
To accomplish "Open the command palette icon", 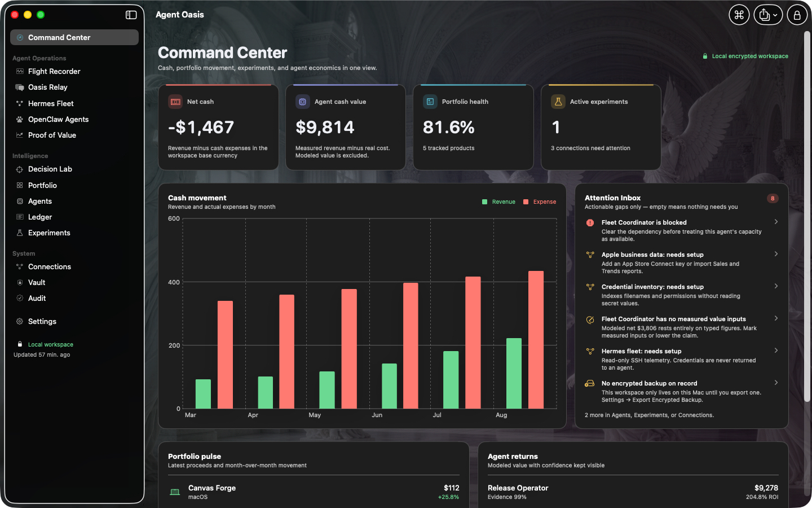I will pos(739,15).
